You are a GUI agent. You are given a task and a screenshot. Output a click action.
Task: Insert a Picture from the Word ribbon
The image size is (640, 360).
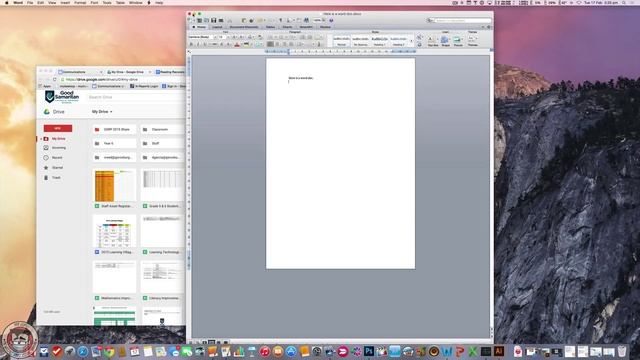[x=457, y=40]
